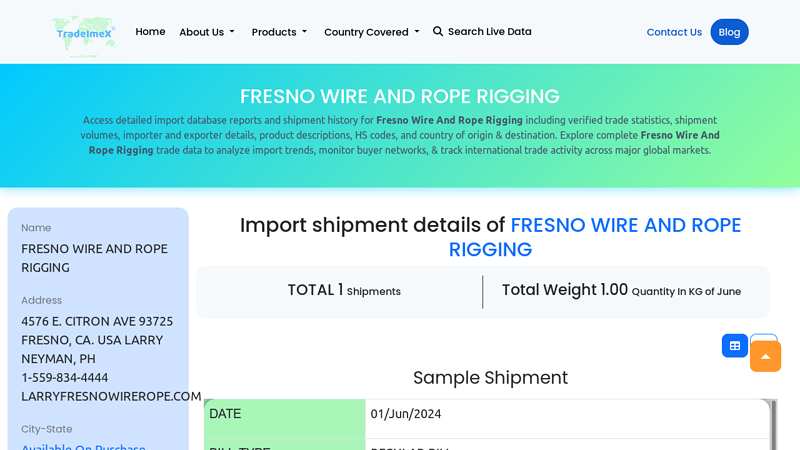The height and width of the screenshot is (450, 800).
Task: Switch to table grid view
Action: [735, 345]
